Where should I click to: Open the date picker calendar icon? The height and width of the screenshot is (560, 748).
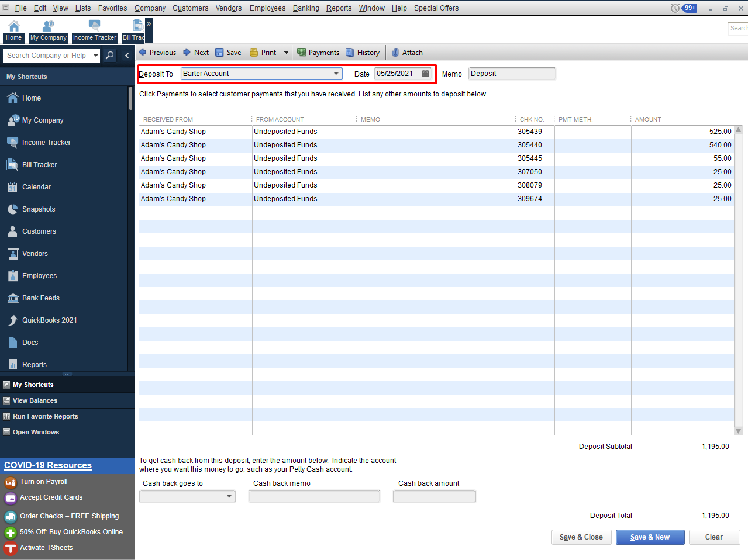[x=426, y=74]
